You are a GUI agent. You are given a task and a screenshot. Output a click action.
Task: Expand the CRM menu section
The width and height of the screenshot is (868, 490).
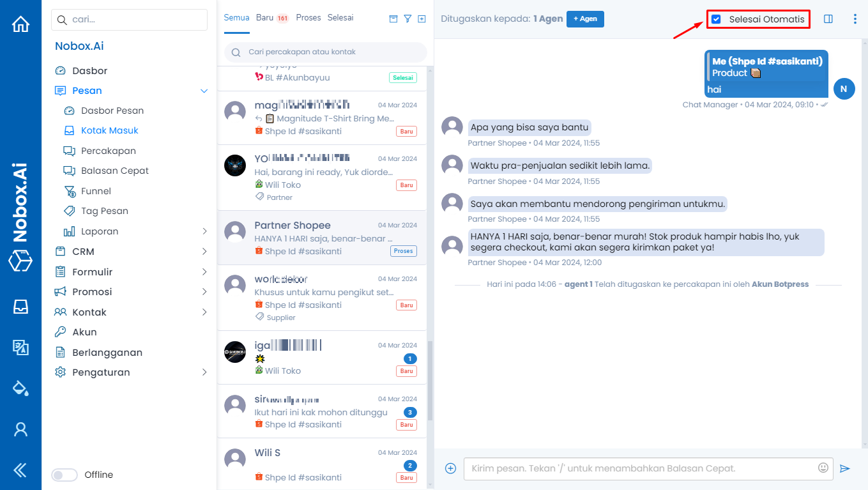(x=132, y=252)
